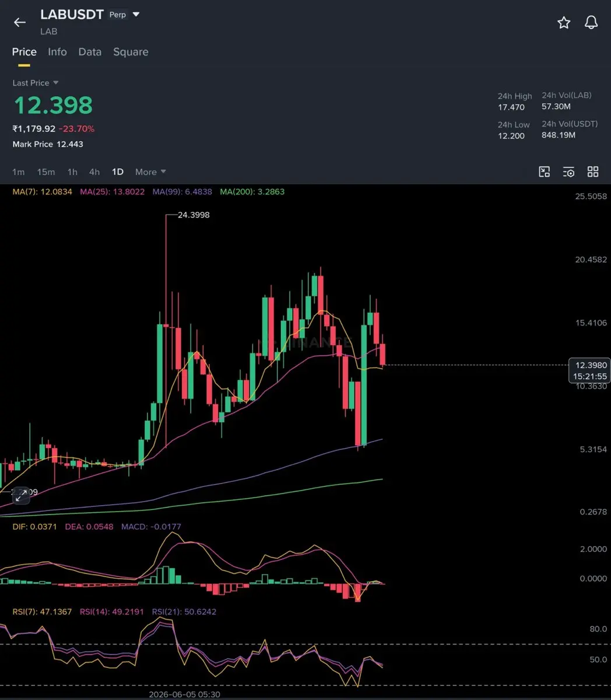
Task: Click the 24h High 17.470 value
Action: point(511,107)
